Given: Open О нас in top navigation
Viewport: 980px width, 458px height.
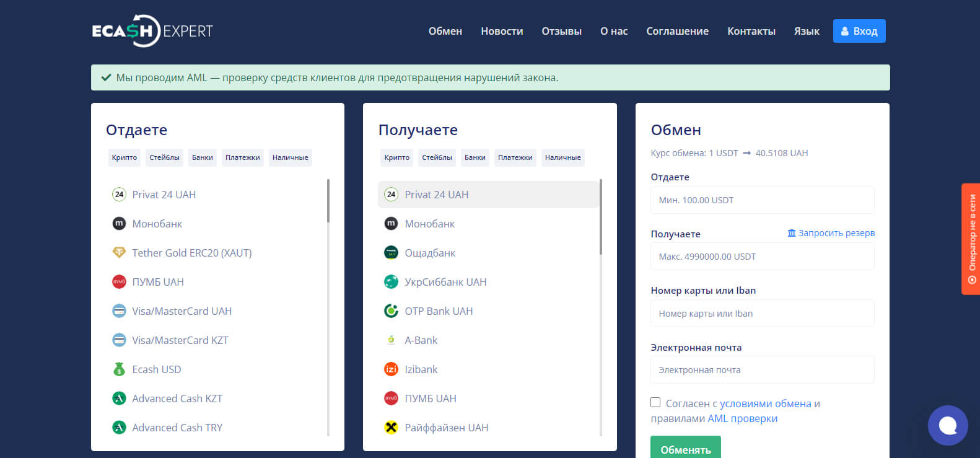Looking at the screenshot, I should pyautogui.click(x=614, y=31).
